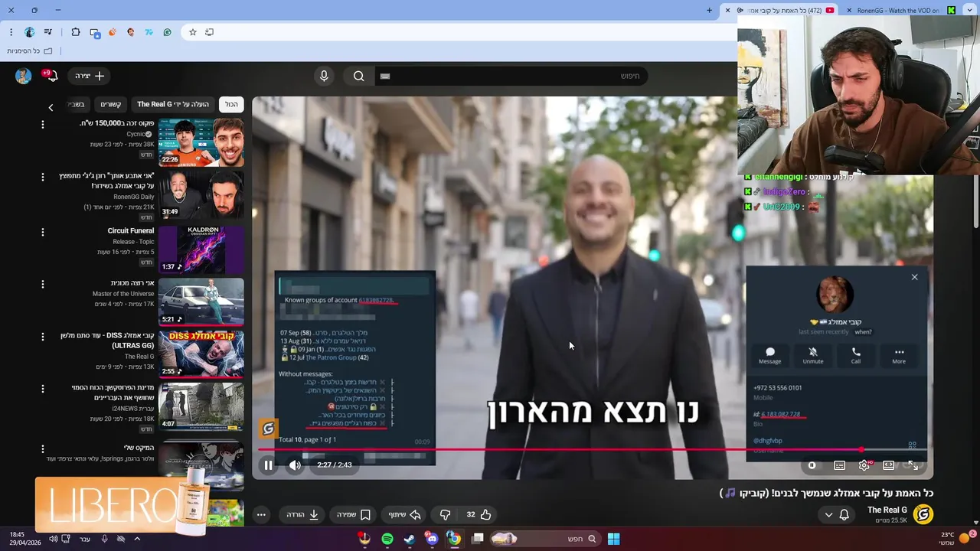Close the RonenGG VOD browser tab
The image size is (980, 551).
click(848, 10)
